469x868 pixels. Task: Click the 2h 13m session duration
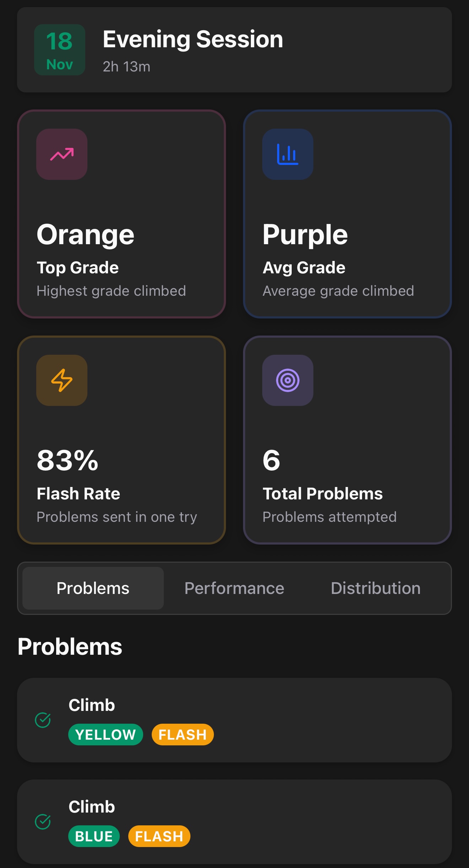pos(126,67)
